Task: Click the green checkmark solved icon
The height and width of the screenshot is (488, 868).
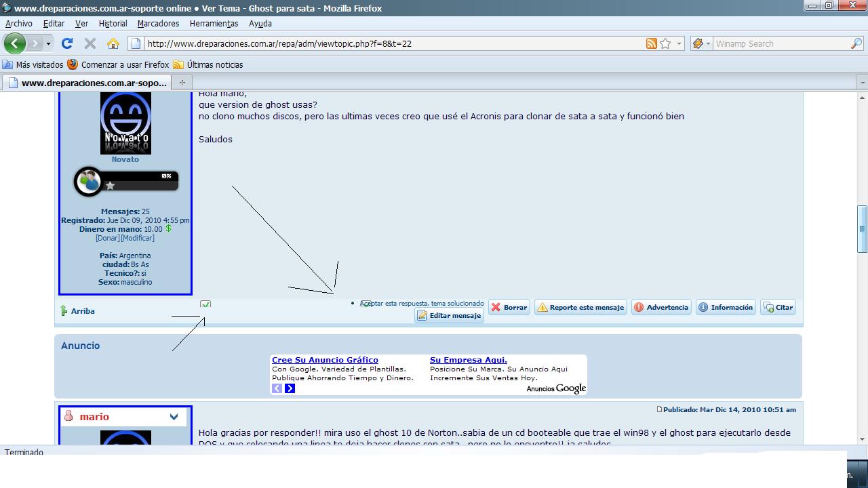Action: [205, 304]
